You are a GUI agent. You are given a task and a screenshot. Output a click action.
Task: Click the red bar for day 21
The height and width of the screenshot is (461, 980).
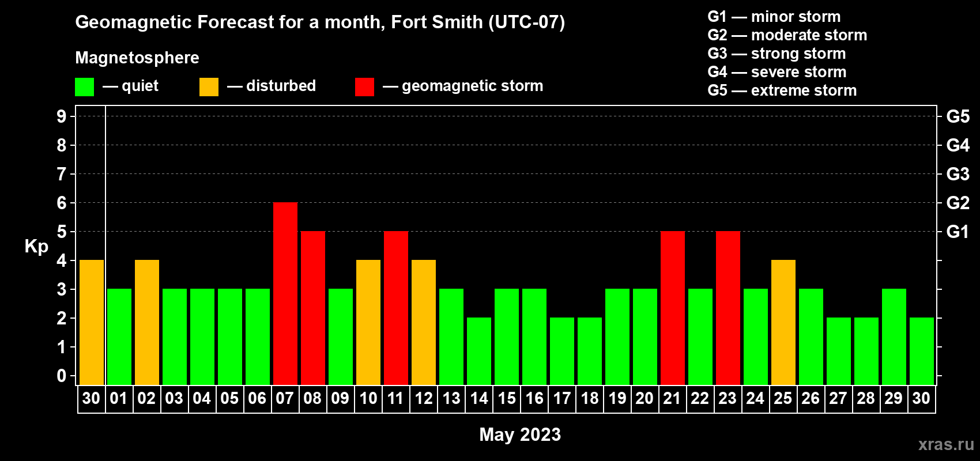[673, 308]
